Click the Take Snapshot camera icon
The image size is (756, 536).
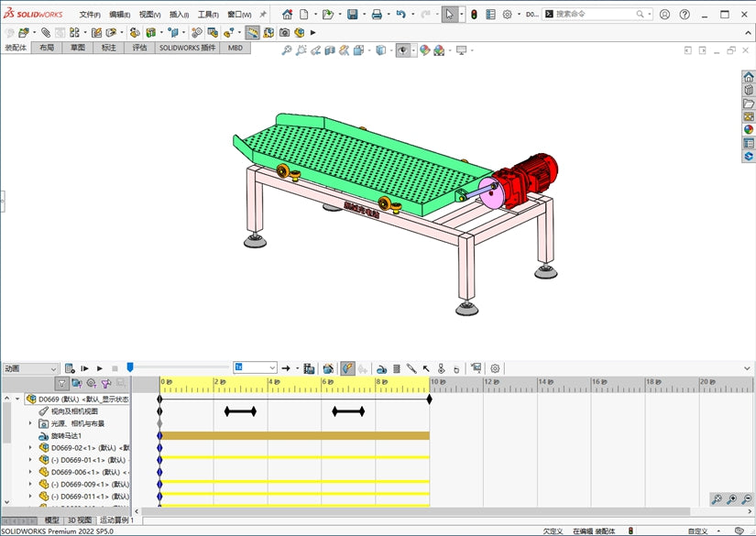(284, 32)
